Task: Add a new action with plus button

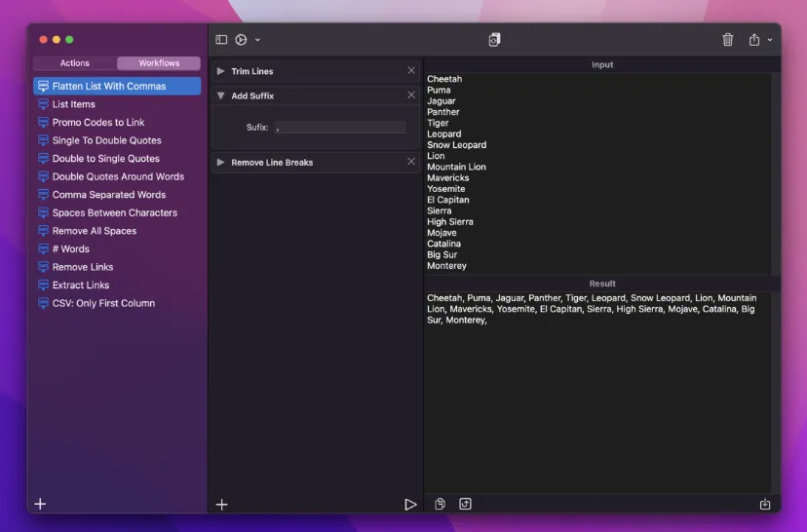Action: pyautogui.click(x=222, y=505)
